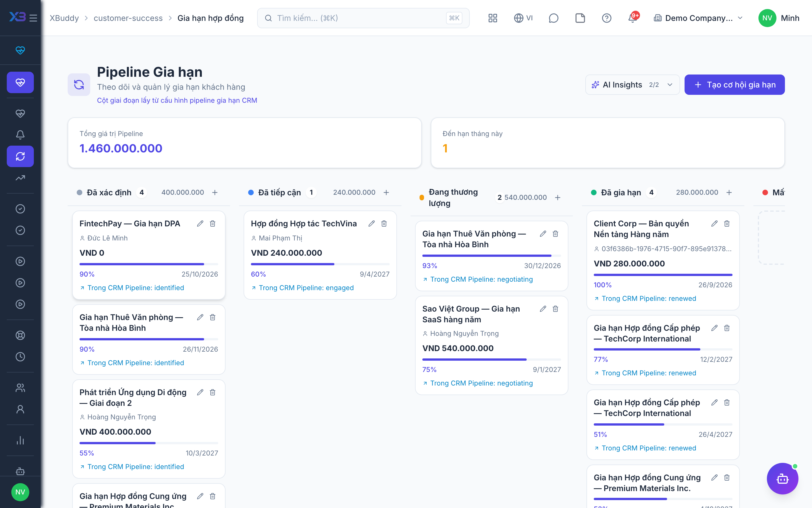Click the NV avatar at sidebar bottom
812x508 pixels.
pos(20,492)
